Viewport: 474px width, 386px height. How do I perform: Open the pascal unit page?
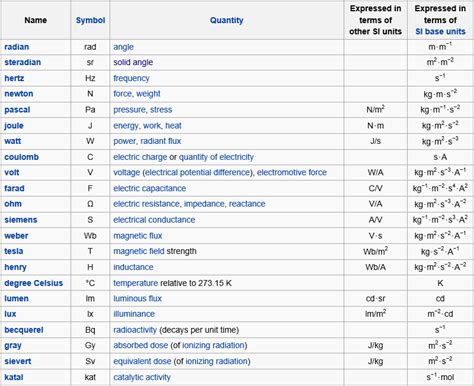coord(17,110)
